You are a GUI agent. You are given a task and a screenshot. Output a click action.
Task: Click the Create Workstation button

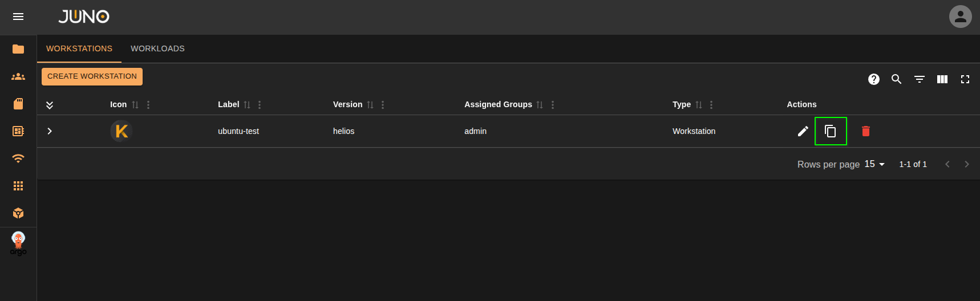pyautogui.click(x=92, y=76)
